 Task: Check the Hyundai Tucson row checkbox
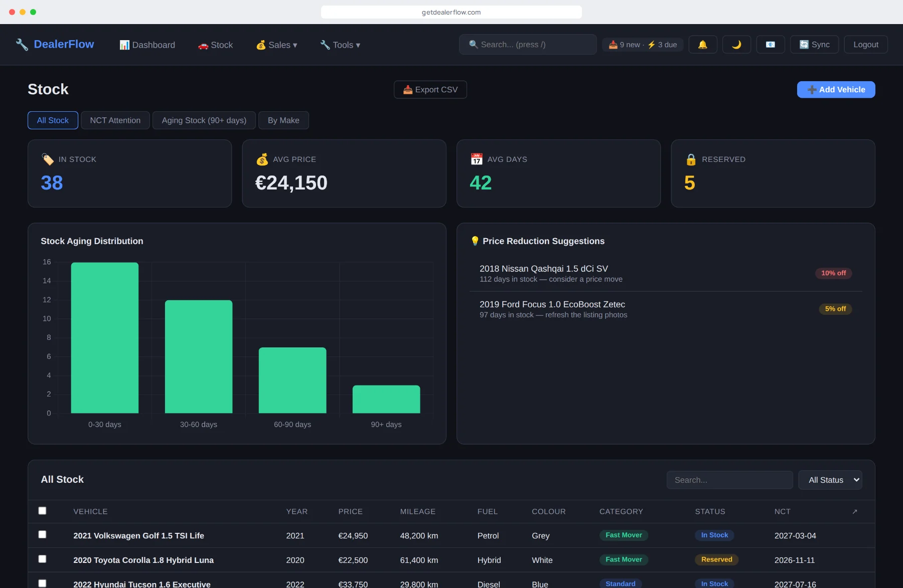click(x=43, y=583)
